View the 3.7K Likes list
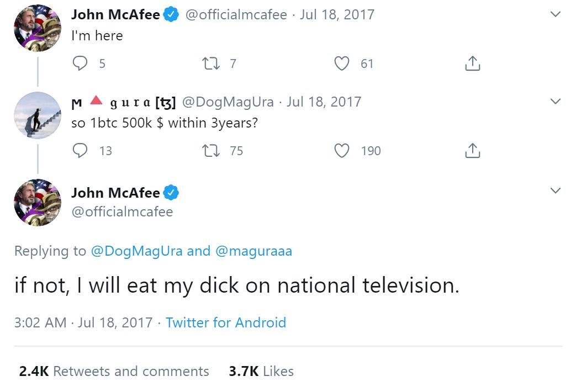The image size is (576, 392). (x=261, y=371)
